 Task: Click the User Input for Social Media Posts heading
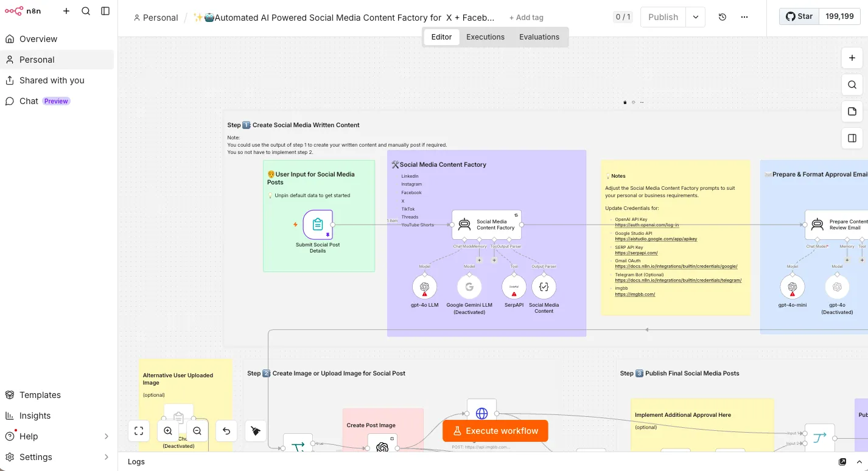click(x=311, y=178)
